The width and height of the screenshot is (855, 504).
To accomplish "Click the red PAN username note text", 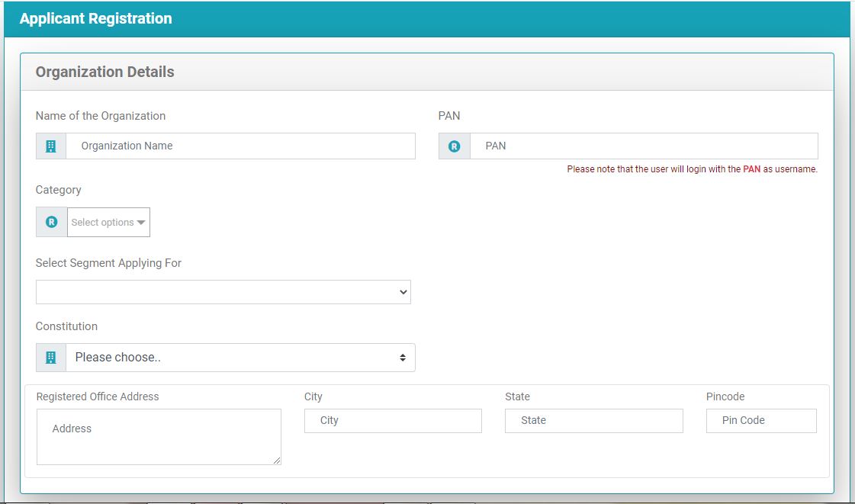I will click(x=692, y=169).
